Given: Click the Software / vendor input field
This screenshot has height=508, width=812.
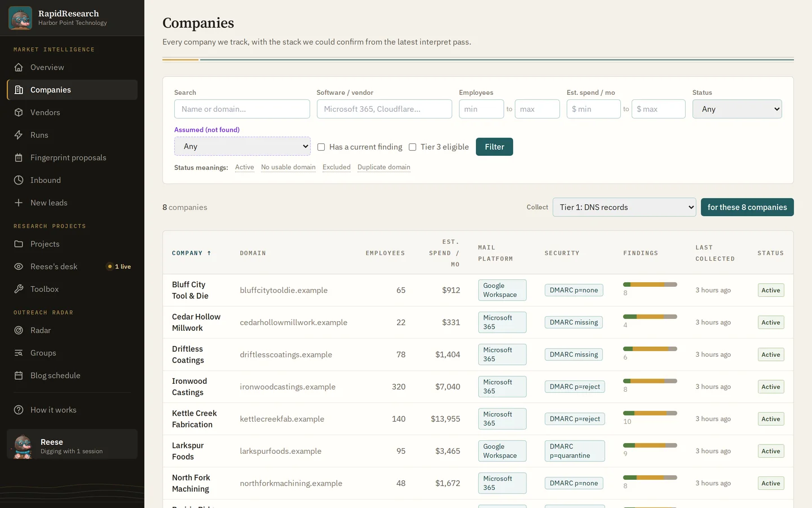Looking at the screenshot, I should click(385, 109).
